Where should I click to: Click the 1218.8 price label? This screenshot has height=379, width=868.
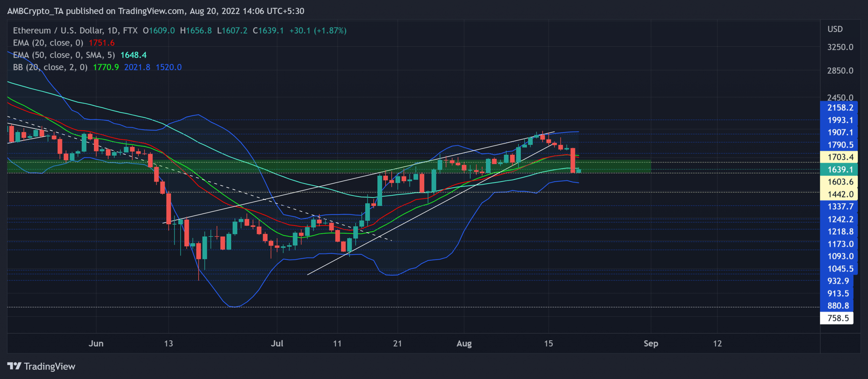coord(839,231)
